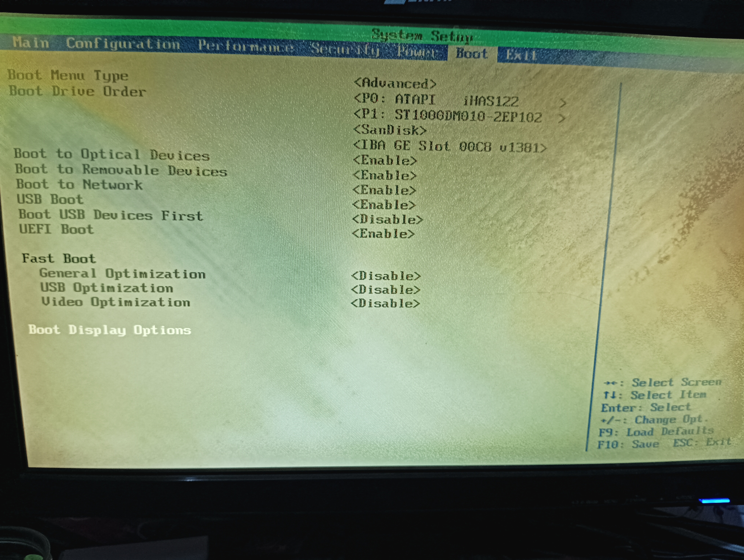Switch to the Configuration tab
Image resolution: width=744 pixels, height=560 pixels.
click(123, 44)
